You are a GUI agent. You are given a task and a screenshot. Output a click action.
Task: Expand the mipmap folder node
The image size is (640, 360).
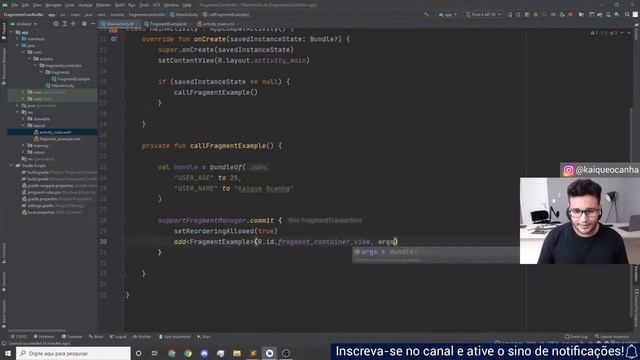coord(23,146)
